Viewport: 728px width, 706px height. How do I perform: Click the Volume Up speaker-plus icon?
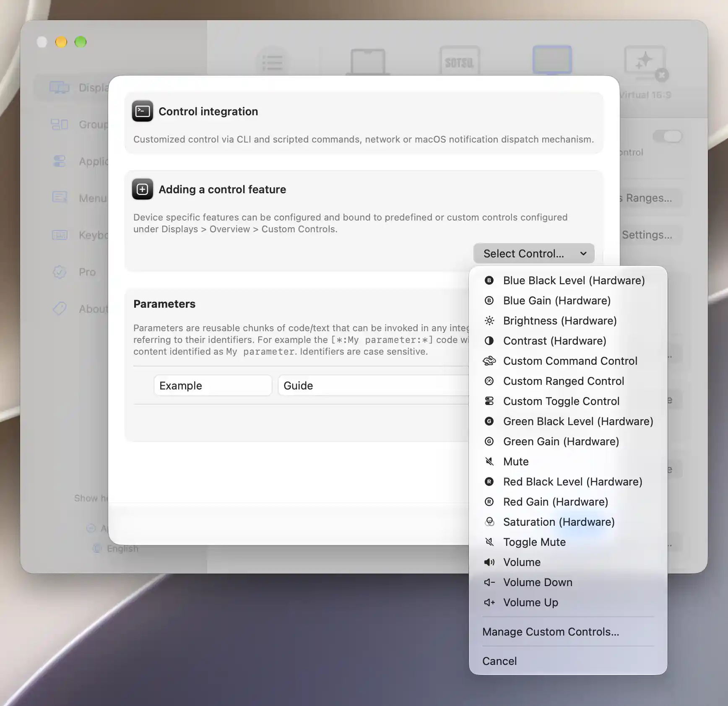tap(489, 602)
